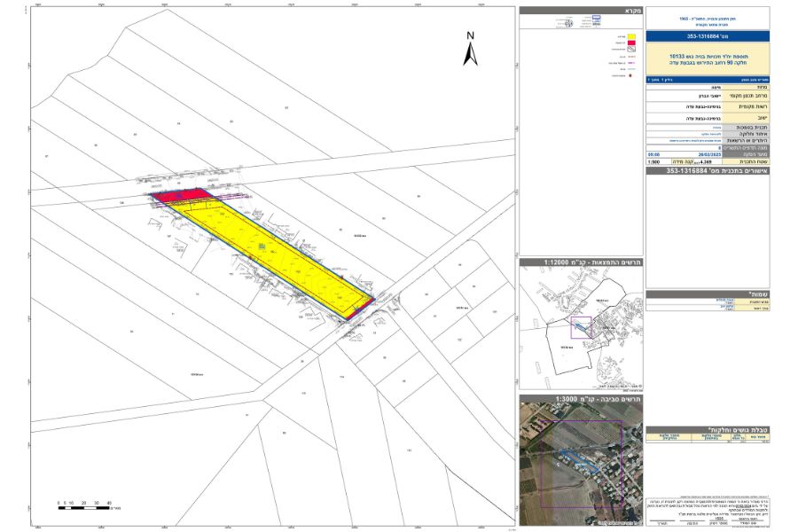Click the 1:500 scale value cell

[x=654, y=162]
